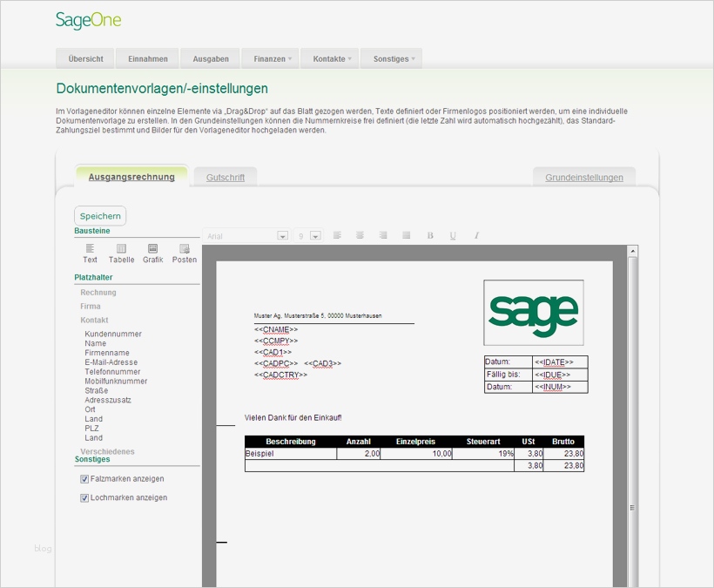Click the sage logo graphic in template
The height and width of the screenshot is (588, 714).
point(533,313)
